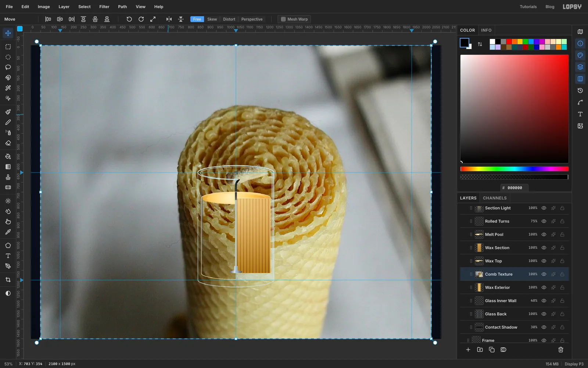Toggle the Comb Texture layer eye icon
Viewport: 588px width, 368px height.
point(544,274)
